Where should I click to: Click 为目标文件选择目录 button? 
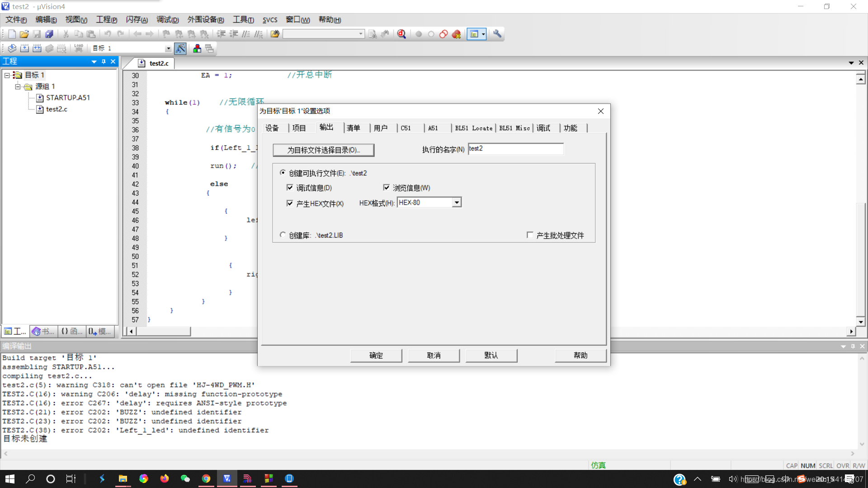(x=323, y=150)
